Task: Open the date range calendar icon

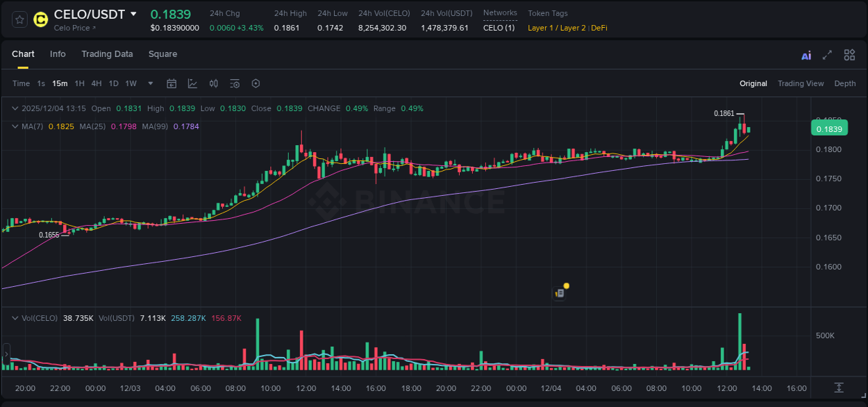Action: [172, 83]
